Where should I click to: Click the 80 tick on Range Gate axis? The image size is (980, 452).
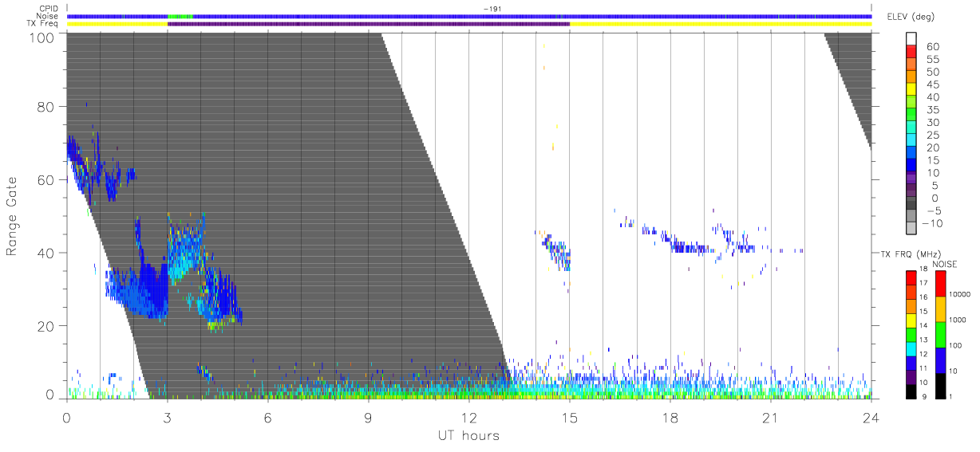pos(46,106)
